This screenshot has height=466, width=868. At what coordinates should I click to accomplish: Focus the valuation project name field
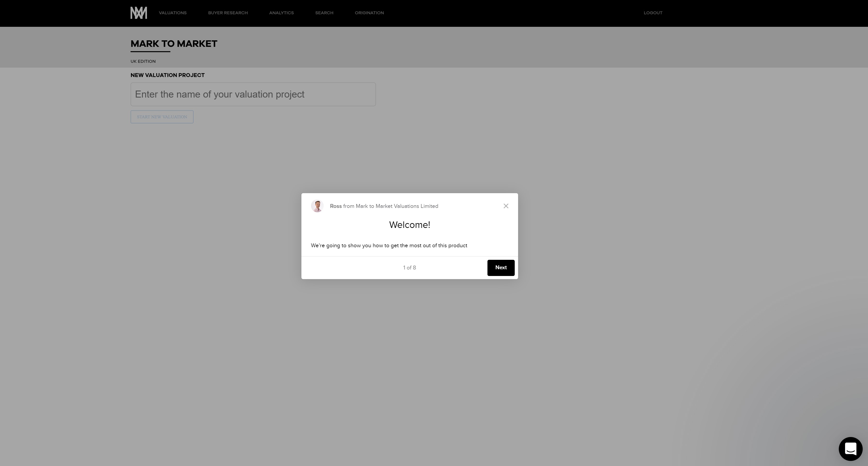coord(253,94)
